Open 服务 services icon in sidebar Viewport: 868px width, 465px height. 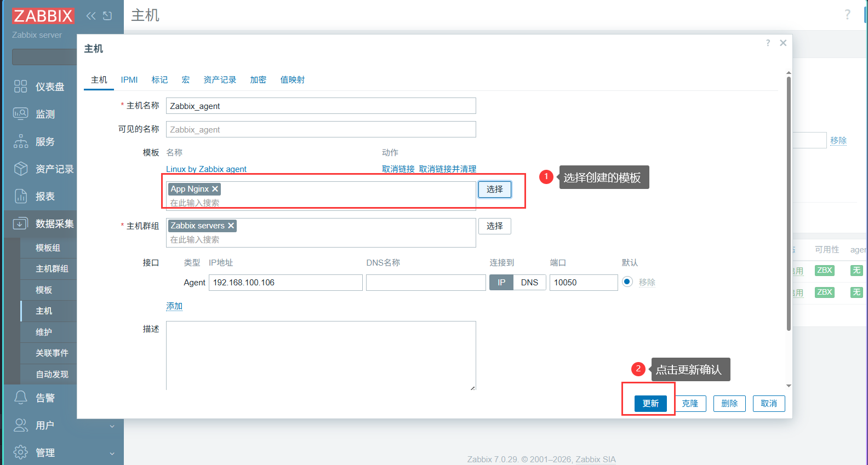click(21, 141)
